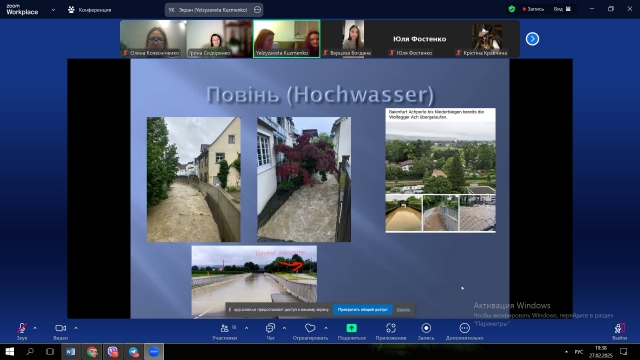640x360 pixels.
Task: Select Iryna Sydorenko's video thumbnail
Action: pyautogui.click(x=220, y=39)
